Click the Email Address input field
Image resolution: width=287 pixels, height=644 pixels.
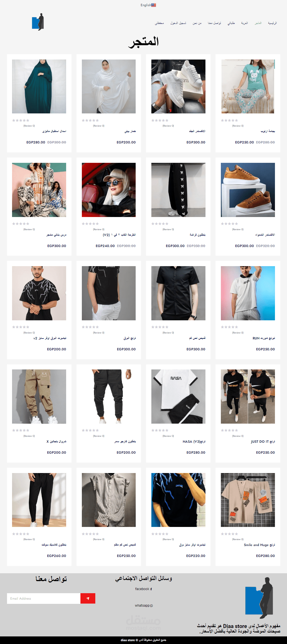[x=44, y=598]
